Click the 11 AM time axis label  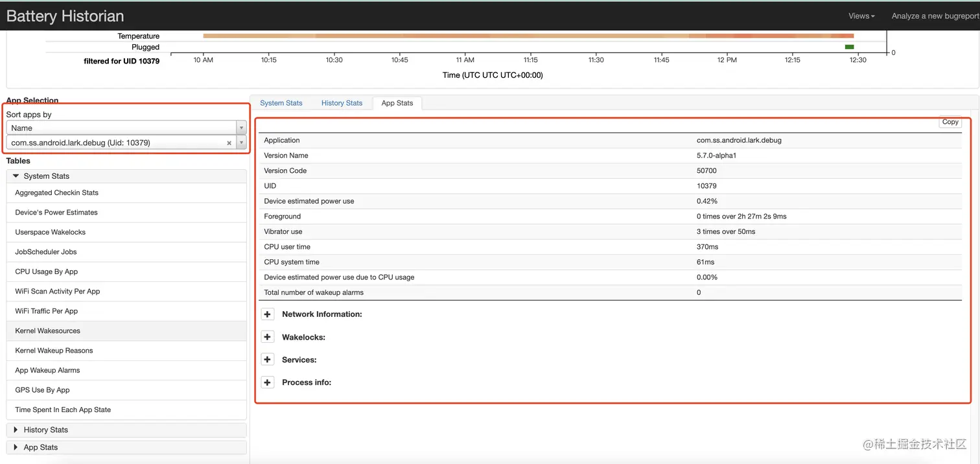click(x=465, y=60)
